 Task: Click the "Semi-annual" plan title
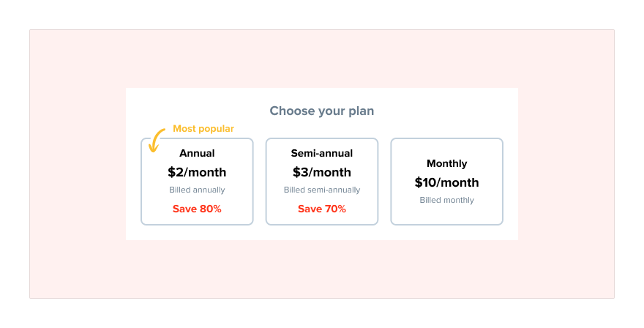point(322,154)
